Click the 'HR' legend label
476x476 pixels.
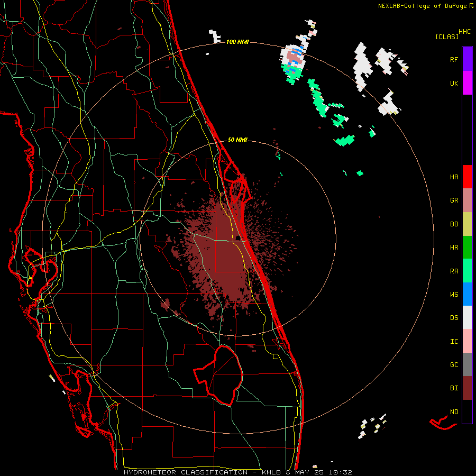pyautogui.click(x=454, y=248)
